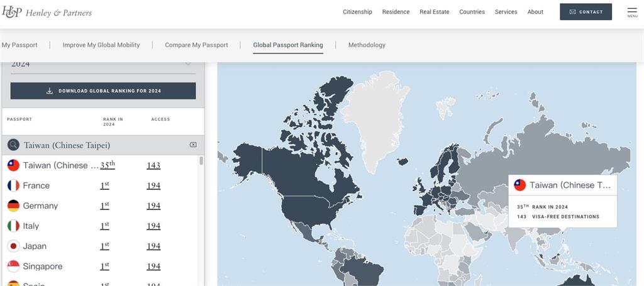Click the magnifier search icon in passport list
The height and width of the screenshot is (286, 644).
[14, 145]
